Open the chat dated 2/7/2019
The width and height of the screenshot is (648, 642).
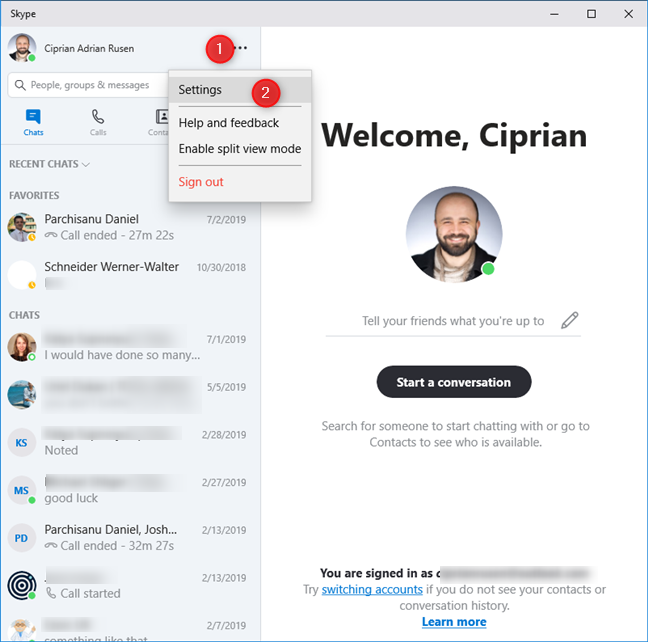coord(130,628)
